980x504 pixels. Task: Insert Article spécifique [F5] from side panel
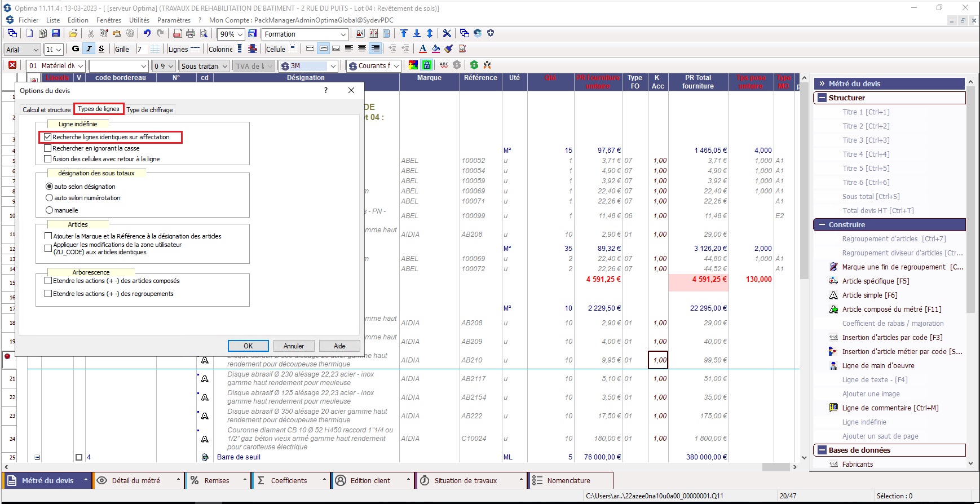[x=875, y=281]
